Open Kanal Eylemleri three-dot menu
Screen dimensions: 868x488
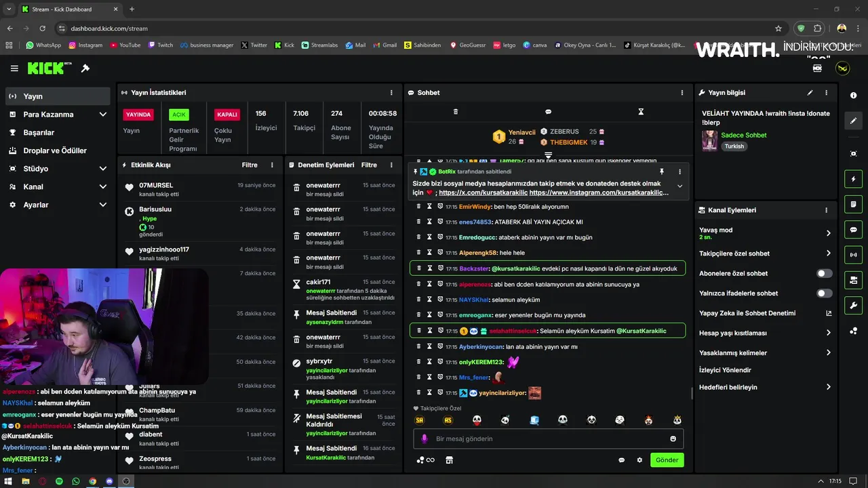click(826, 210)
